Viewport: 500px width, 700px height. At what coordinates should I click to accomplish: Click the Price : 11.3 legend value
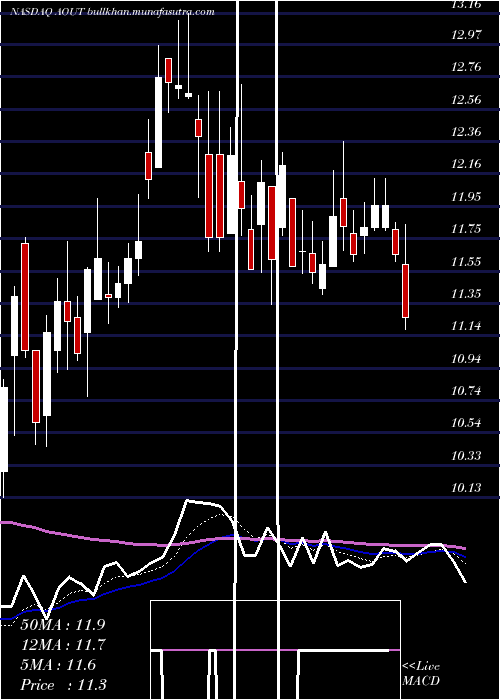pos(63,685)
